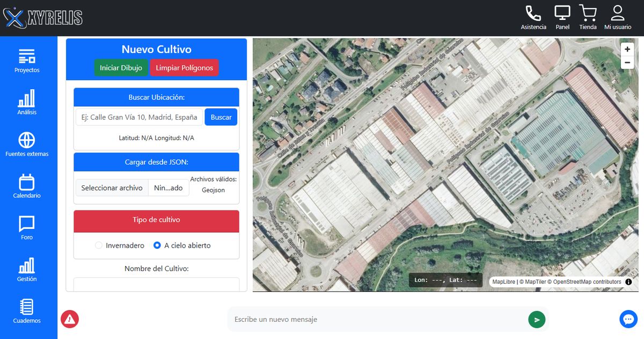Click the Buscar location button
This screenshot has width=644, height=339.
click(x=221, y=117)
